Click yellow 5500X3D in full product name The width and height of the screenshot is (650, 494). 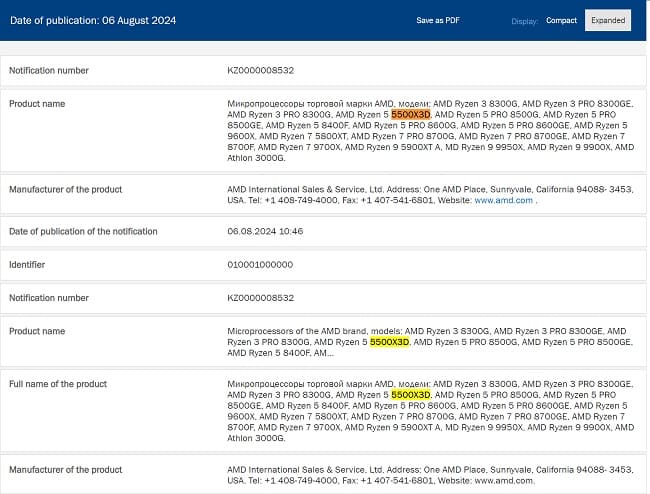[x=410, y=395]
